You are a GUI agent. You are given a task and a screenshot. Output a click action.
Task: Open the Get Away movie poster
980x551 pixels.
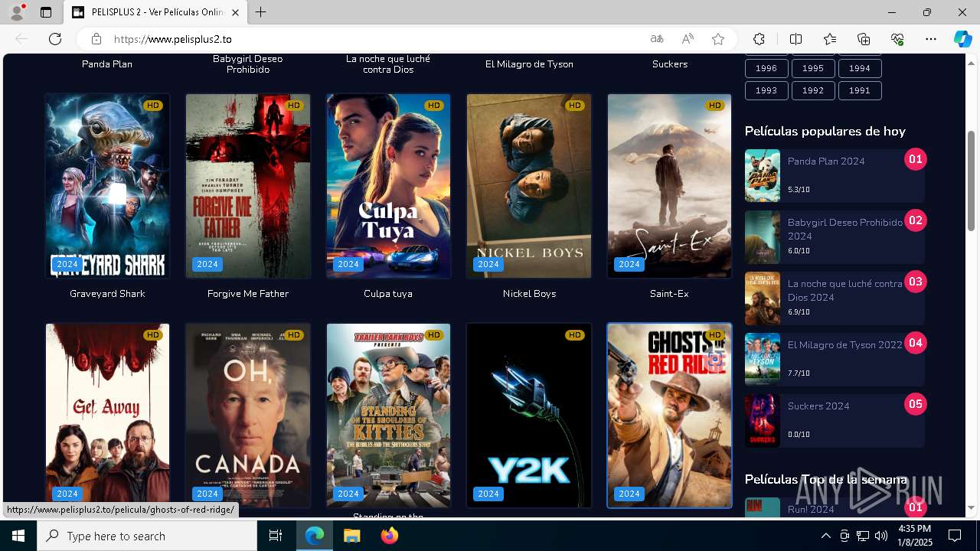[x=107, y=416]
